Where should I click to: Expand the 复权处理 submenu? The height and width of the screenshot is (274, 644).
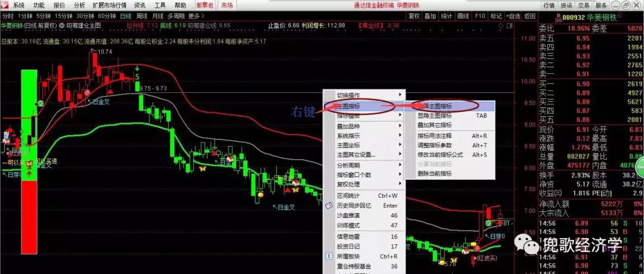(x=364, y=184)
